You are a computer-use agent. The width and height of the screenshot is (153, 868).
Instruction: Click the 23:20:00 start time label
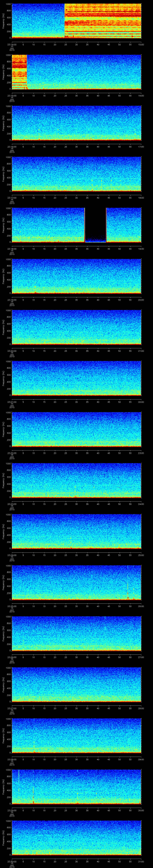point(12,351)
